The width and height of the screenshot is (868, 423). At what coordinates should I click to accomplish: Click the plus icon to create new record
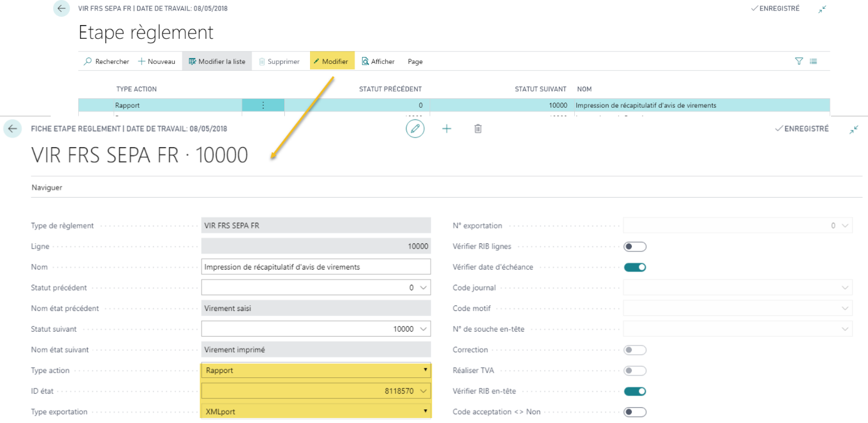click(447, 129)
